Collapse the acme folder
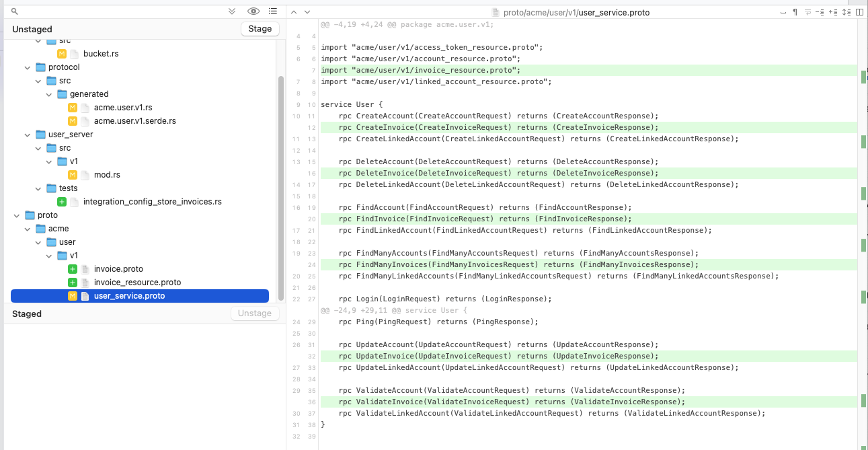 (28, 229)
